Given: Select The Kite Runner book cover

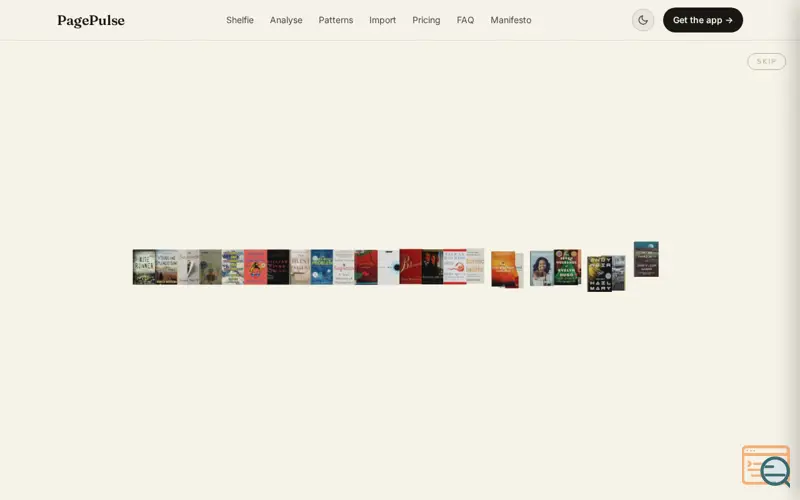Looking at the screenshot, I should click(144, 267).
